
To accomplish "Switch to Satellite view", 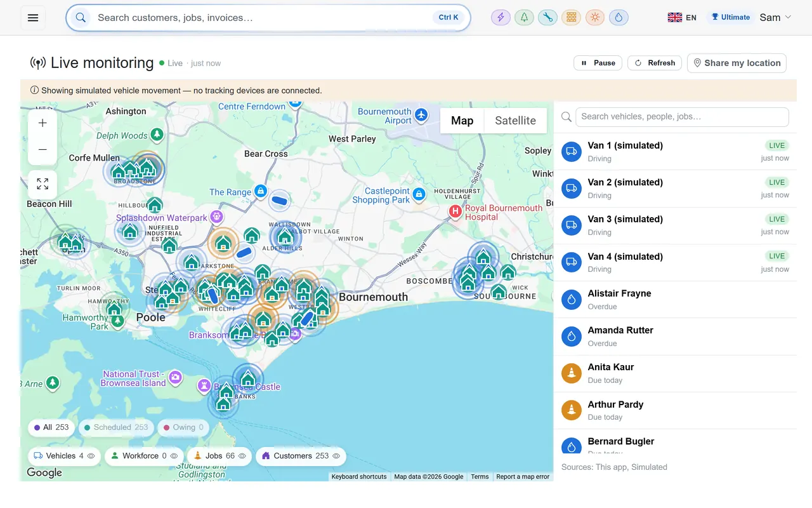I will coord(515,121).
